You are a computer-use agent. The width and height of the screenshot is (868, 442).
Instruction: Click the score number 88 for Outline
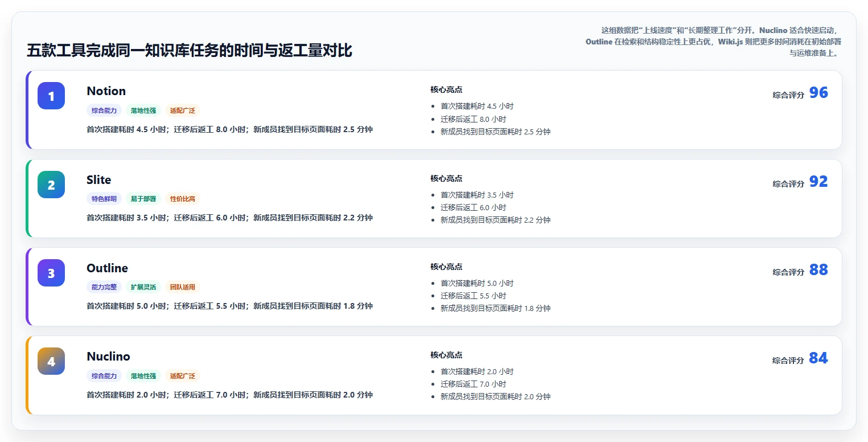[818, 270]
